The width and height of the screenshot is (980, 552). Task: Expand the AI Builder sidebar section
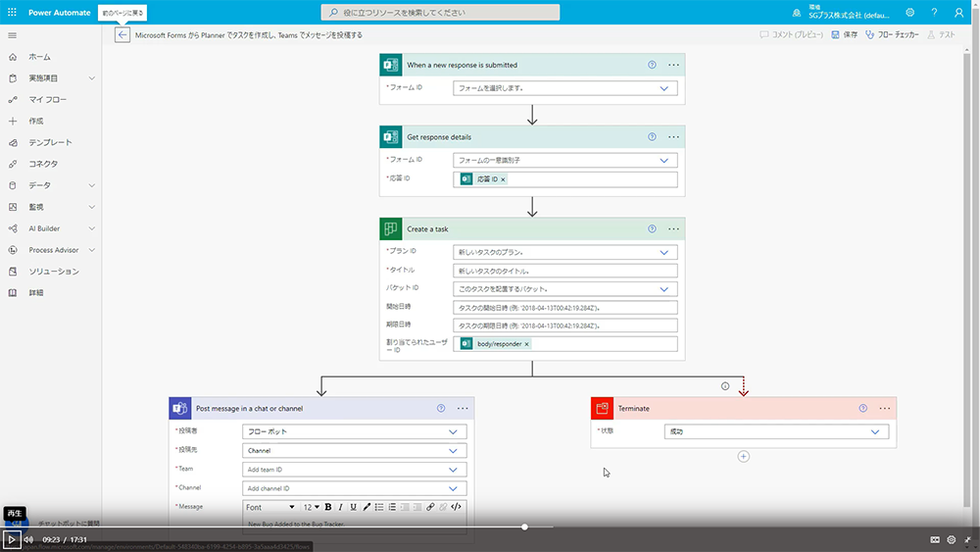pyautogui.click(x=92, y=228)
